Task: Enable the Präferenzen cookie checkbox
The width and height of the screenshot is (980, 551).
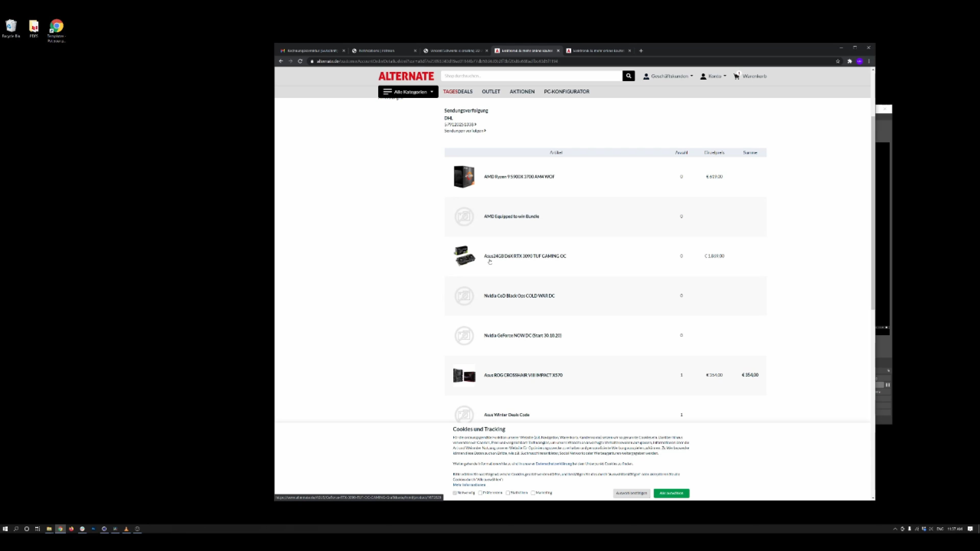Action: (x=481, y=493)
